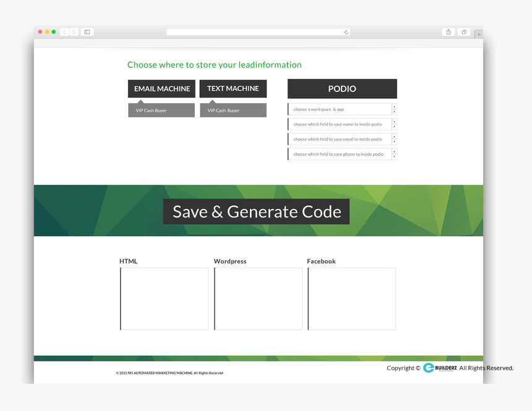The image size is (532, 411).
Task: Open VIP Cash Buyer under Text Machine
Action: pyautogui.click(x=233, y=110)
